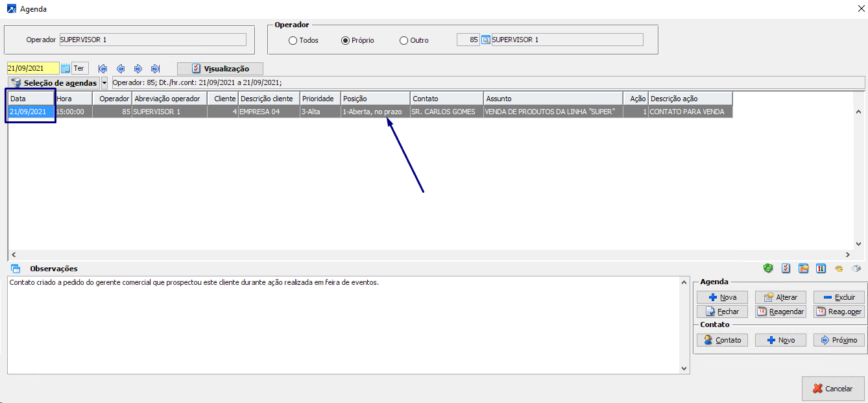Click the operator lookup magnifier icon
This screenshot has width=868, height=403.
485,40
